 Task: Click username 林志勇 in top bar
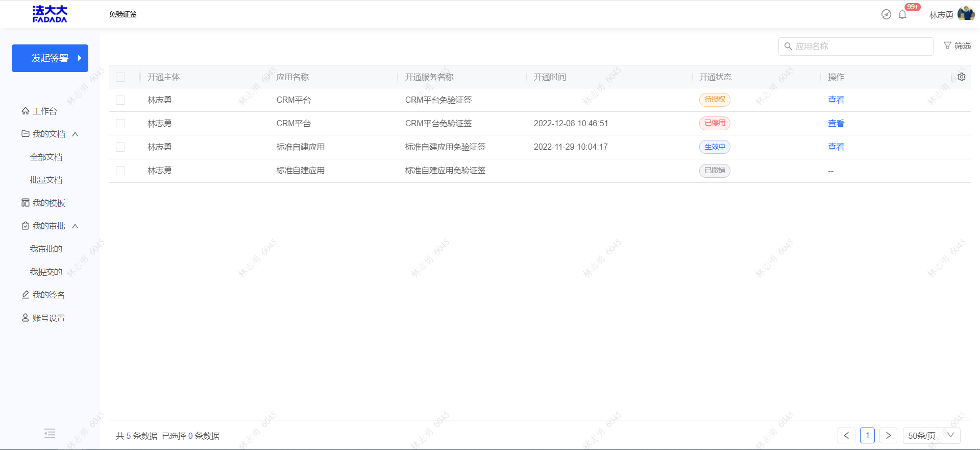tap(941, 15)
